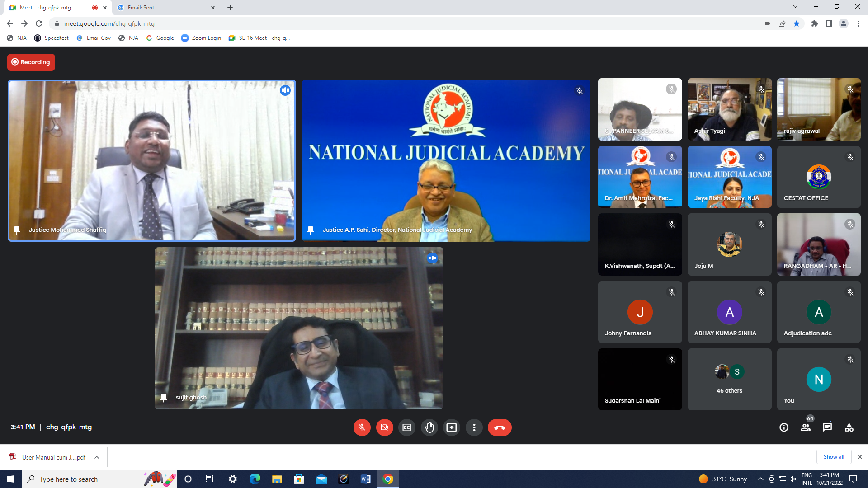Expand options for the downloaded PDF
This screenshot has width=868, height=488.
click(97, 457)
